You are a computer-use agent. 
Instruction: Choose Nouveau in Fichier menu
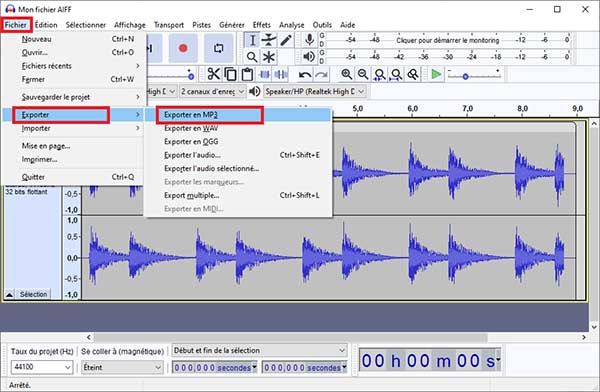73,39
